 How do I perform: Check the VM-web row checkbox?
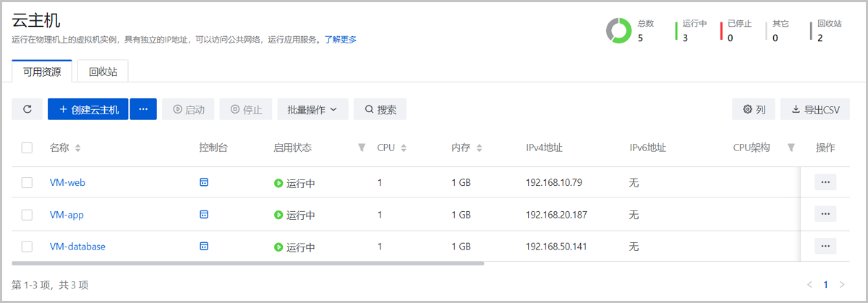pos(27,182)
